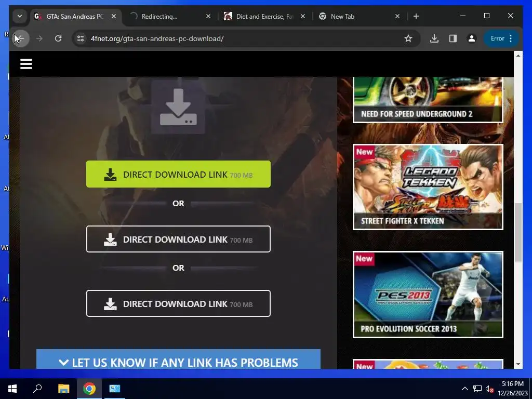Show hidden system tray icons

[x=465, y=389]
